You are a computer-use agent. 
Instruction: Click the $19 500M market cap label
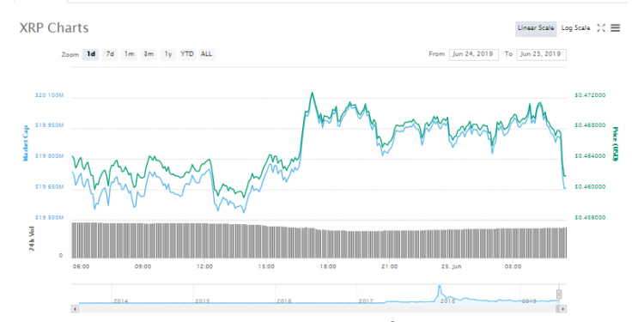tap(49, 217)
